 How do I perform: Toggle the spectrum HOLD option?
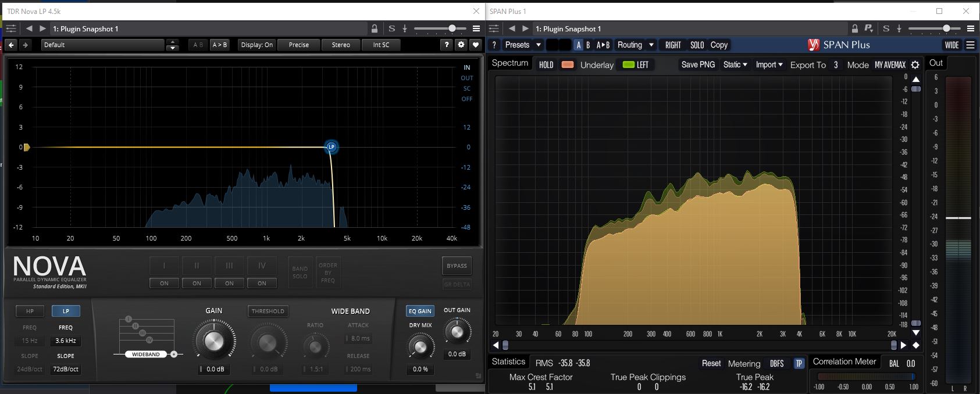pos(546,65)
